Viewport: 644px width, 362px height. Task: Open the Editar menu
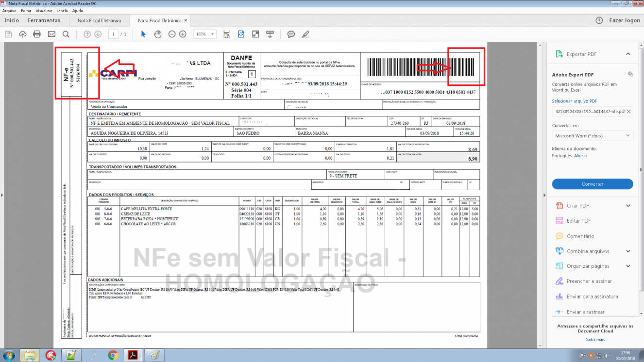pyautogui.click(x=26, y=10)
